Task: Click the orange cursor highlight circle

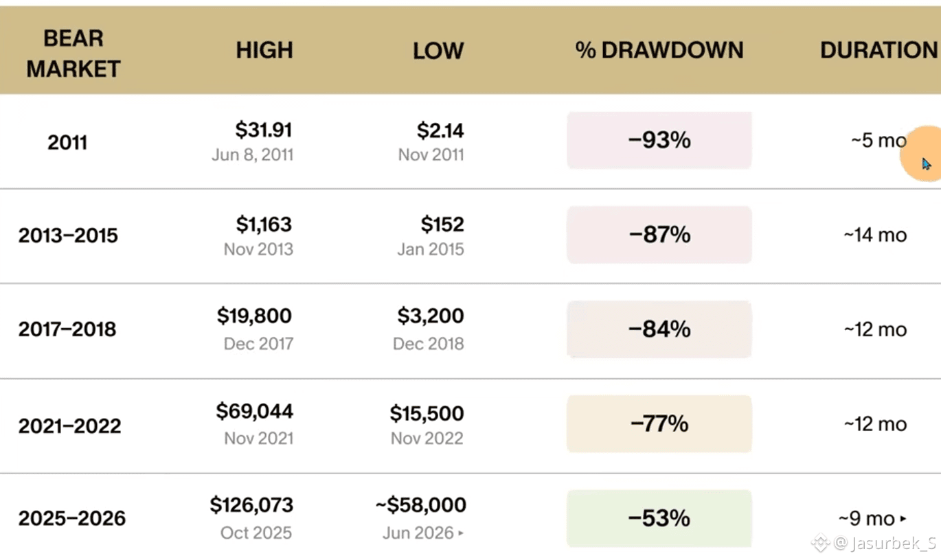Action: [x=920, y=154]
